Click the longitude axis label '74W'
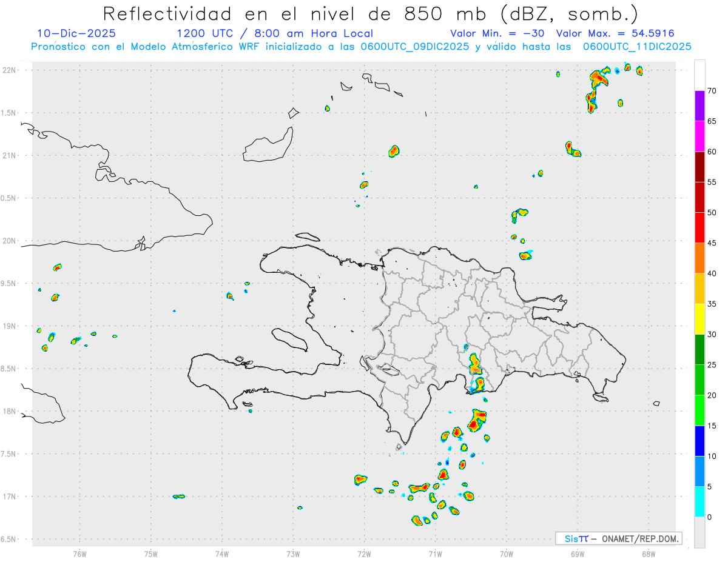Screen dimensions: 728x562 pyautogui.click(x=222, y=554)
